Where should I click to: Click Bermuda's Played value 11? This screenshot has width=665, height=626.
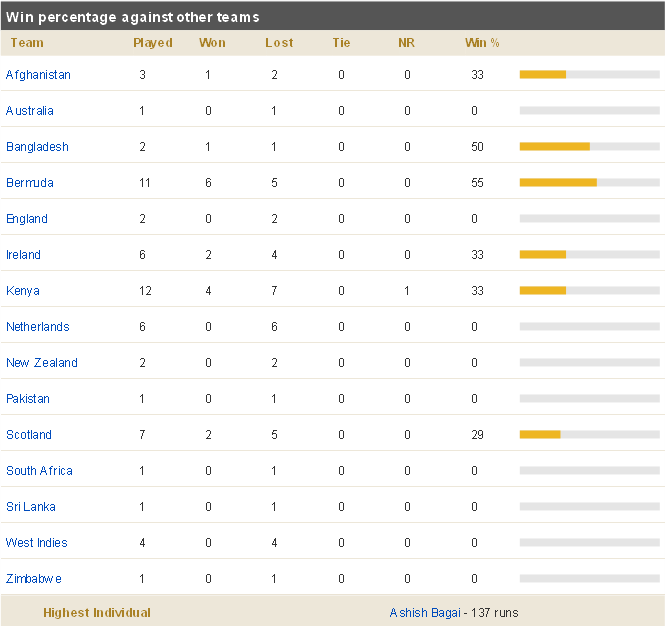pyautogui.click(x=145, y=183)
